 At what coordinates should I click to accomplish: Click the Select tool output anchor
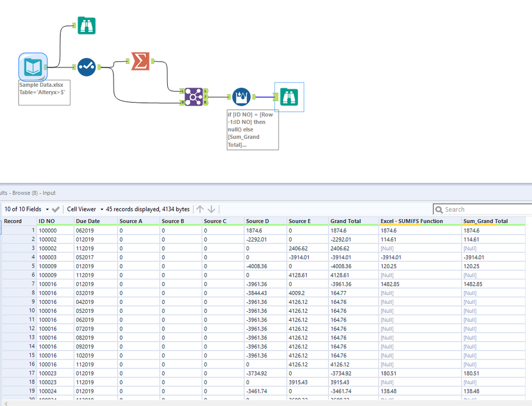pyautogui.click(x=99, y=67)
